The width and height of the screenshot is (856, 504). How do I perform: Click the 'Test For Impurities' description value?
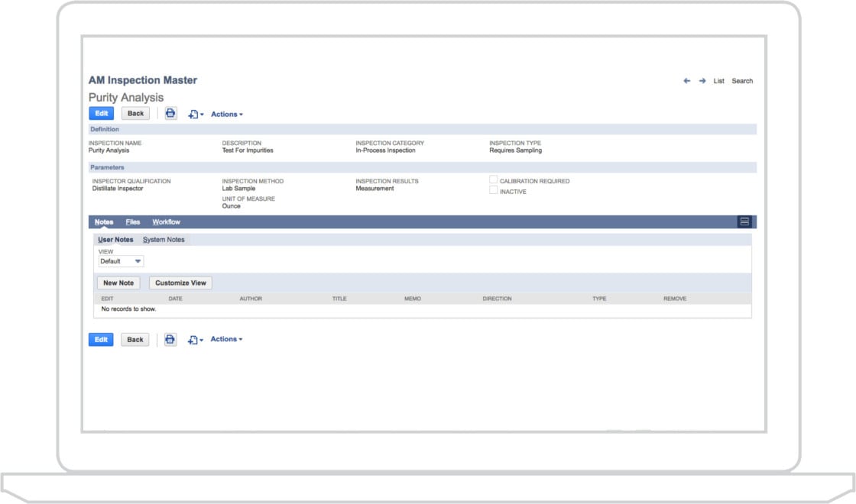tap(248, 150)
